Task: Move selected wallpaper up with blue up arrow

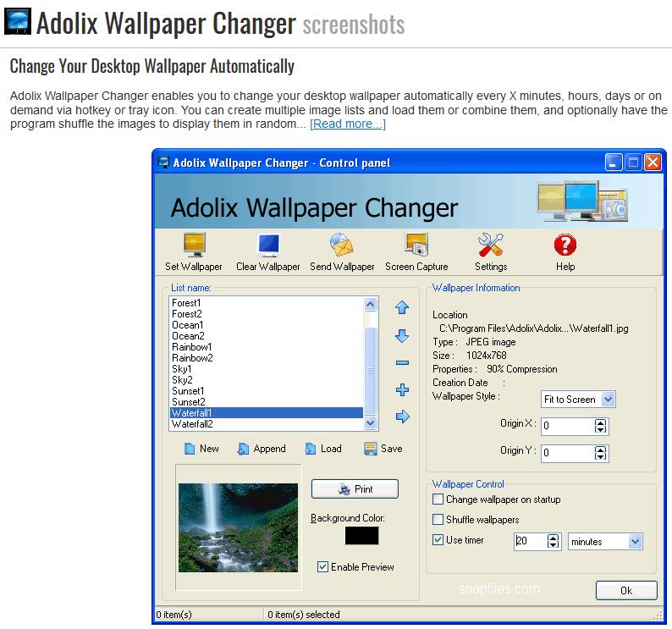Action: tap(402, 307)
